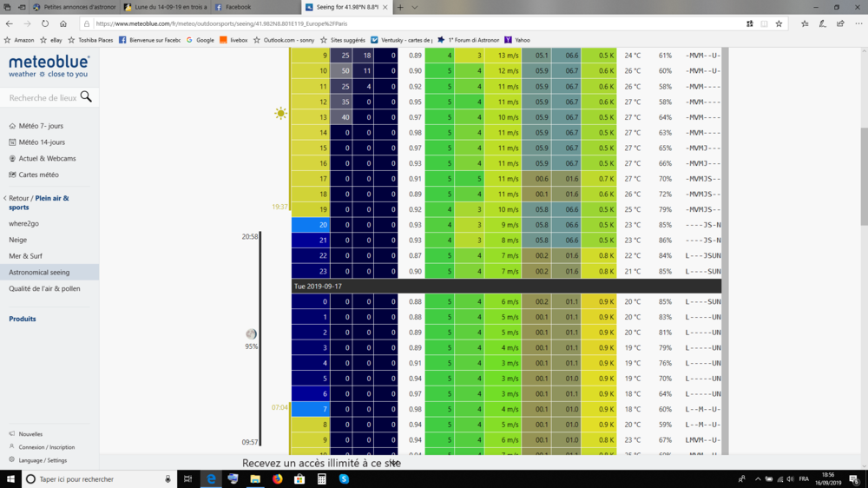Reload the page with refresh icon
This screenshot has width=868, height=488.
(x=45, y=23)
